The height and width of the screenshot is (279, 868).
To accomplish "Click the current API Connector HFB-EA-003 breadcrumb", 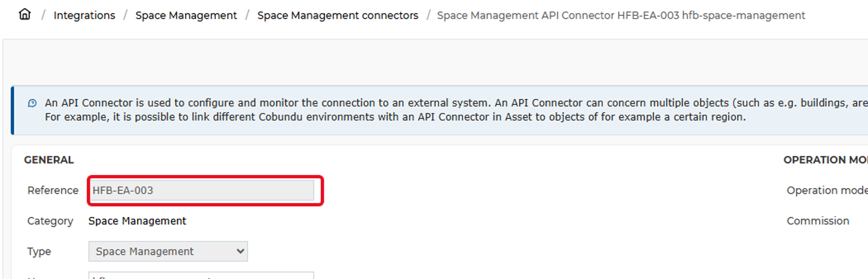I will click(621, 15).
